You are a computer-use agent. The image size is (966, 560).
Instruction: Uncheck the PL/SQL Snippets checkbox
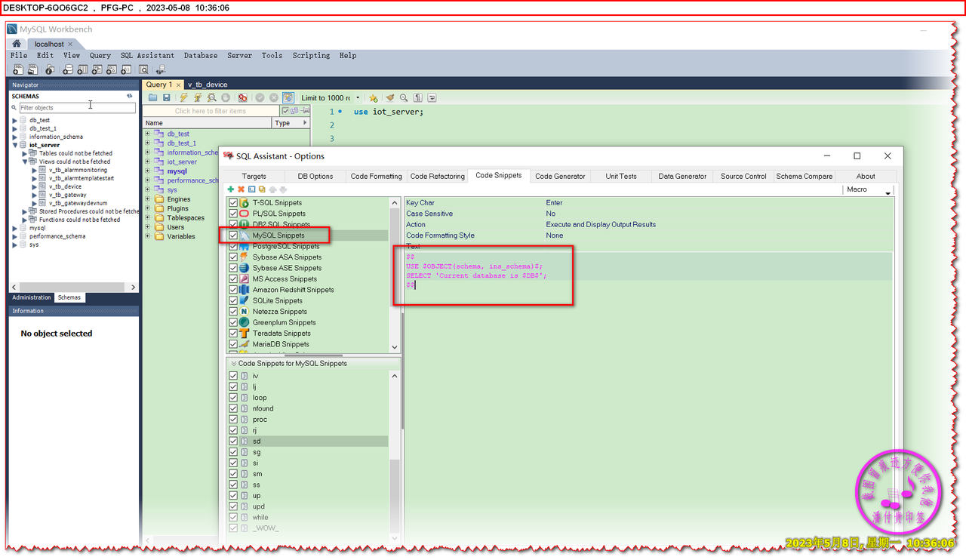[233, 214]
